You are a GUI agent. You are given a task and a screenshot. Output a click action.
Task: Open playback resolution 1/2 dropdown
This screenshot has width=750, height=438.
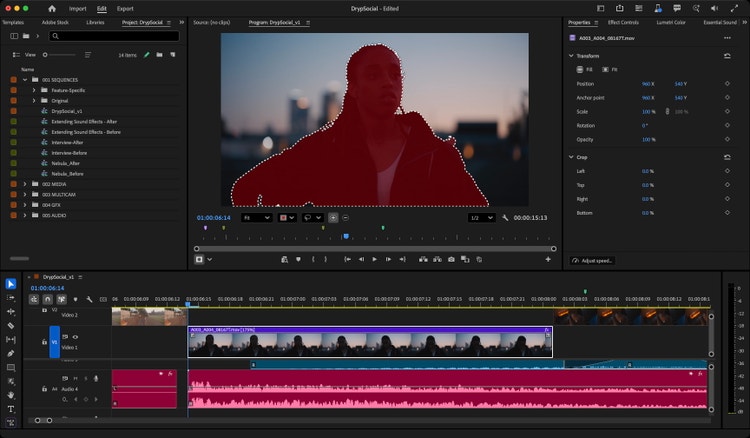click(x=481, y=218)
